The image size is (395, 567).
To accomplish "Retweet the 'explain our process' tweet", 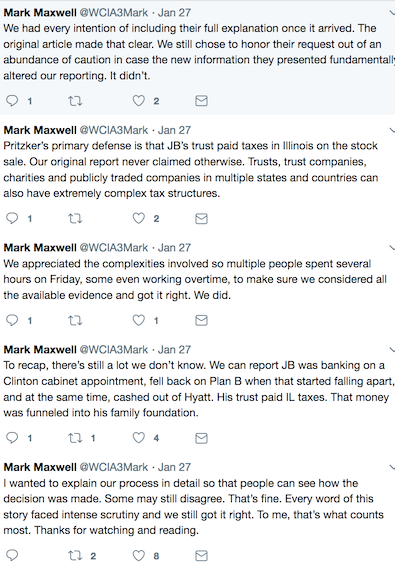I will tap(75, 555).
